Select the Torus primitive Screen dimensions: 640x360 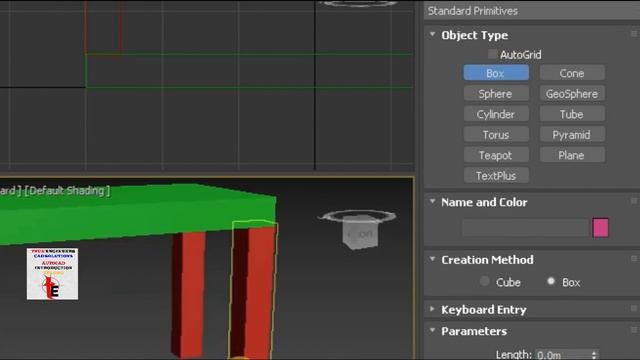coord(496,135)
